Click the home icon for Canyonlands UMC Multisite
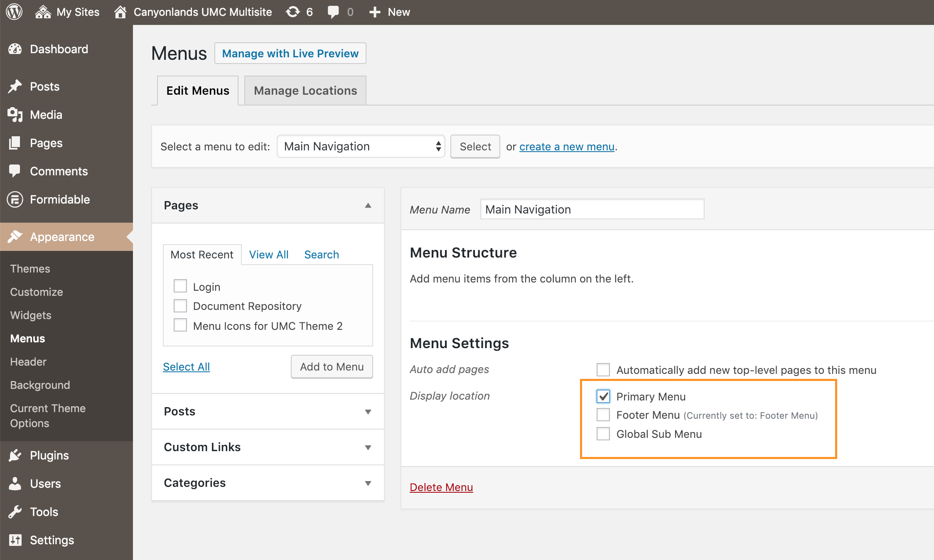The width and height of the screenshot is (934, 560). coord(120,12)
